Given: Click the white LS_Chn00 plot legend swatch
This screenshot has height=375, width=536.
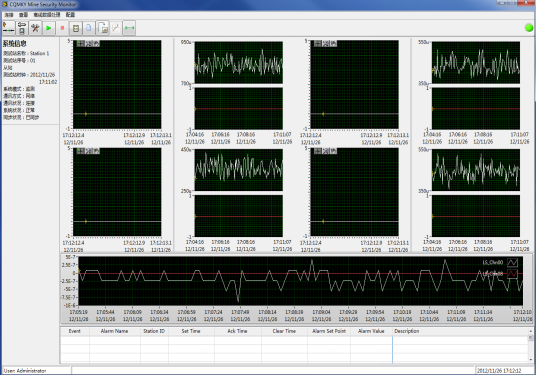Looking at the screenshot, I should pos(512,263).
